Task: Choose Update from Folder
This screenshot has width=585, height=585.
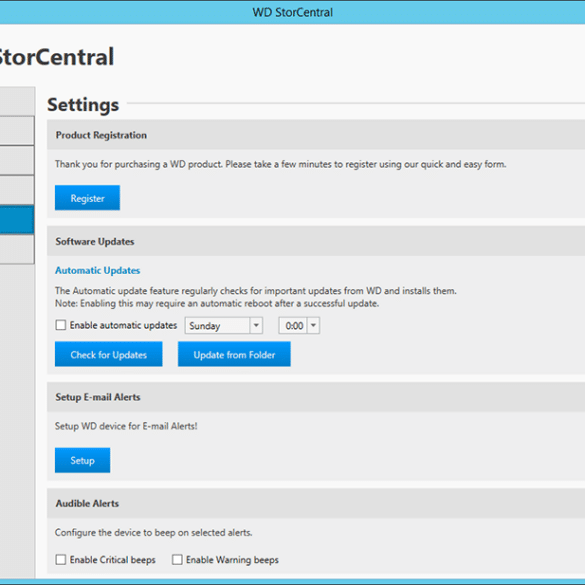Action: click(234, 354)
